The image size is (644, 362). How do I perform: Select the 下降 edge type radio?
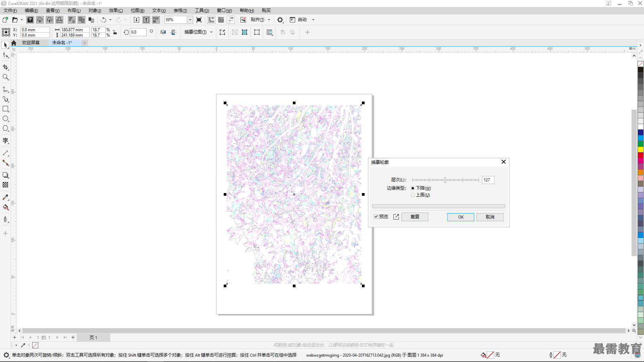point(413,188)
